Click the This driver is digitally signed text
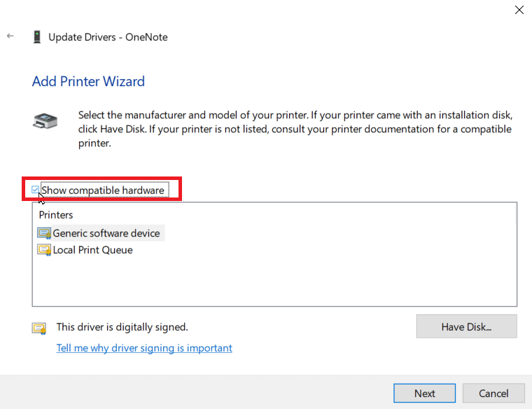This screenshot has width=532, height=409. [x=122, y=327]
